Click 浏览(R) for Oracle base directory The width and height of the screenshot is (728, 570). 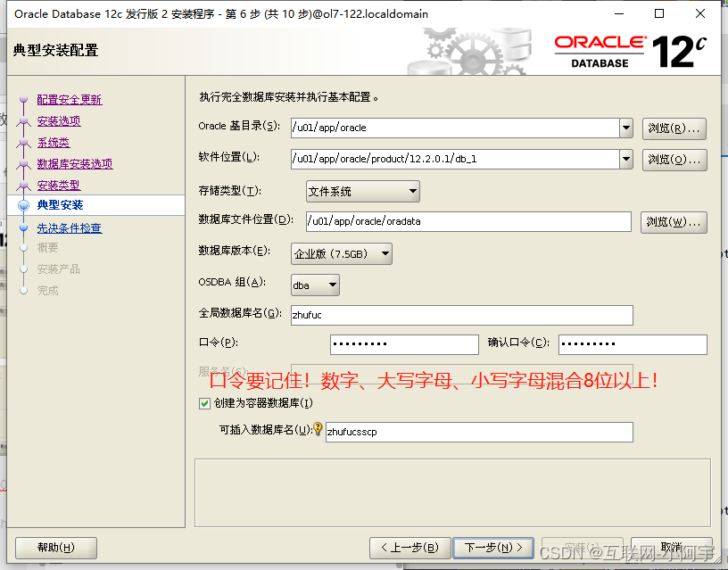point(674,128)
